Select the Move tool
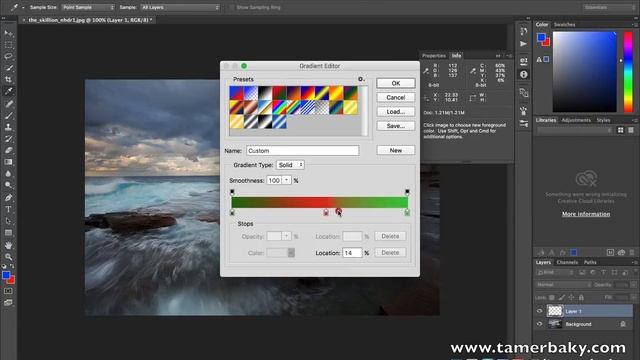Screen dimensions: 640x360 tap(9, 33)
